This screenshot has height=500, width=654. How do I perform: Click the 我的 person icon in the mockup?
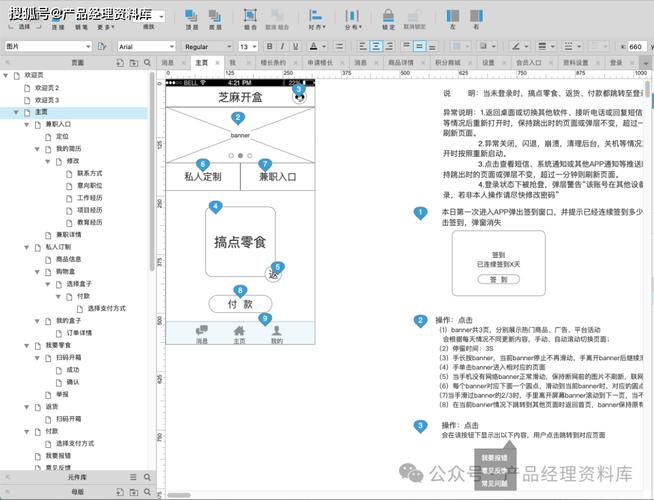coord(276,331)
